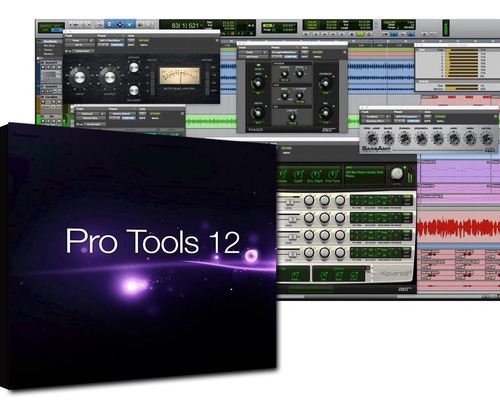The width and height of the screenshot is (500, 416).
Task: Click the Phaser Mix knob
Action: click(x=326, y=113)
